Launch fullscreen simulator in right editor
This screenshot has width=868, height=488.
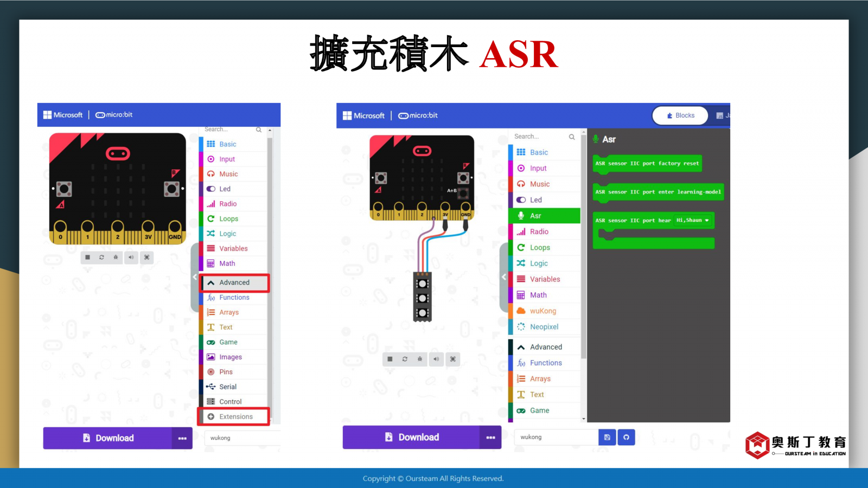coord(452,359)
